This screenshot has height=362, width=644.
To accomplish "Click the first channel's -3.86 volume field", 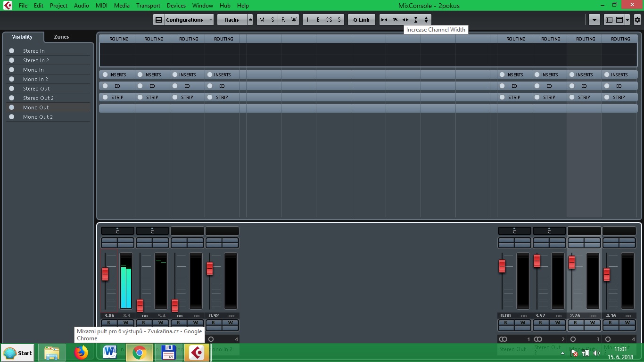I will click(109, 316).
